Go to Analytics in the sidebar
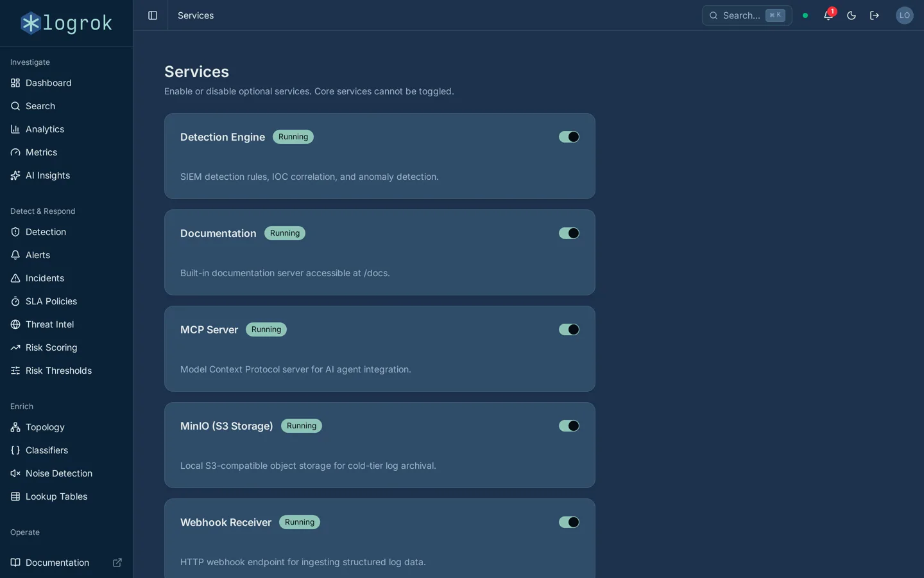The height and width of the screenshot is (578, 924). pyautogui.click(x=67, y=129)
